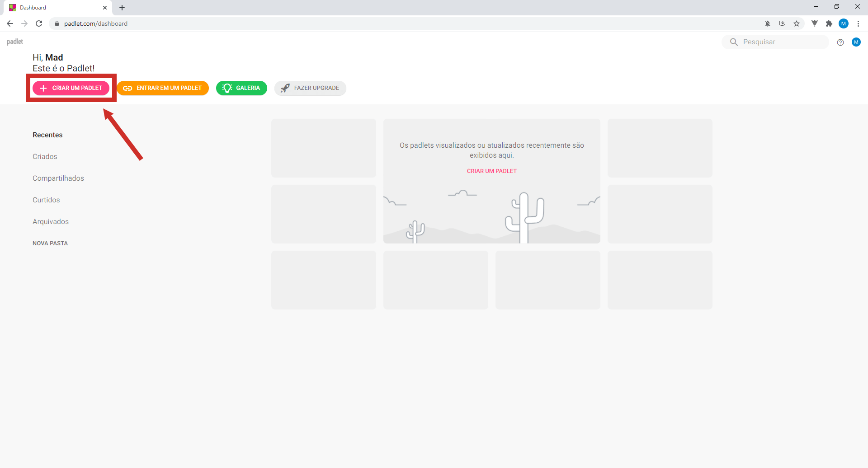The height and width of the screenshot is (468, 868).
Task: Click the install app icon in the address bar
Action: (782, 23)
